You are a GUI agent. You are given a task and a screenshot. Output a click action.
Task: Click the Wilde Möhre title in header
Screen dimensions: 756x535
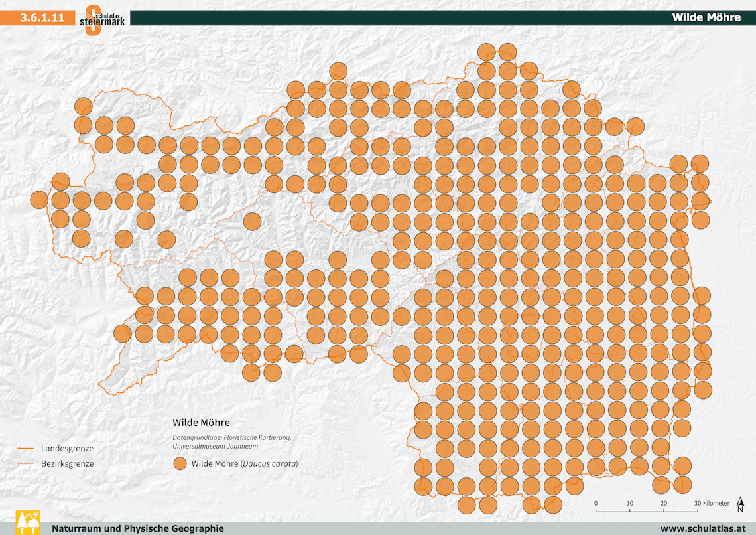(706, 18)
